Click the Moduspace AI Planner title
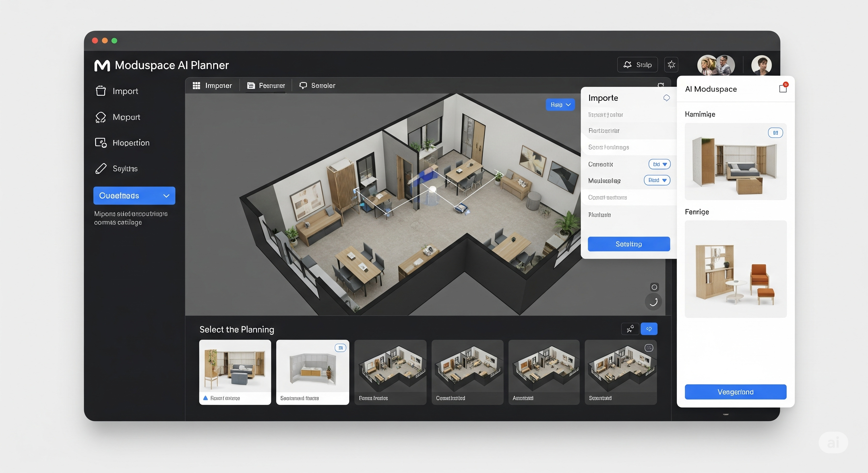Screen dimensions: 868x473 (x=172, y=65)
